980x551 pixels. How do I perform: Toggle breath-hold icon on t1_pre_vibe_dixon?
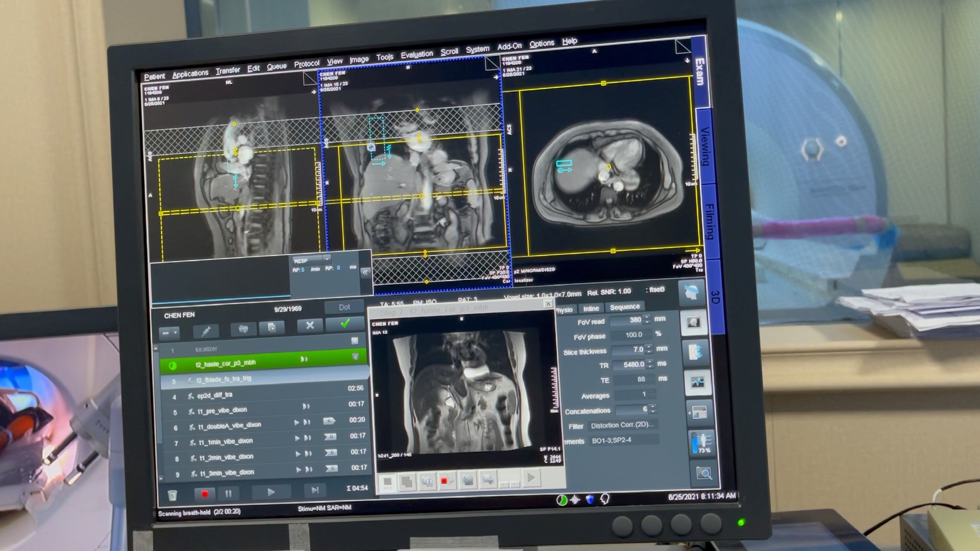[x=306, y=407]
